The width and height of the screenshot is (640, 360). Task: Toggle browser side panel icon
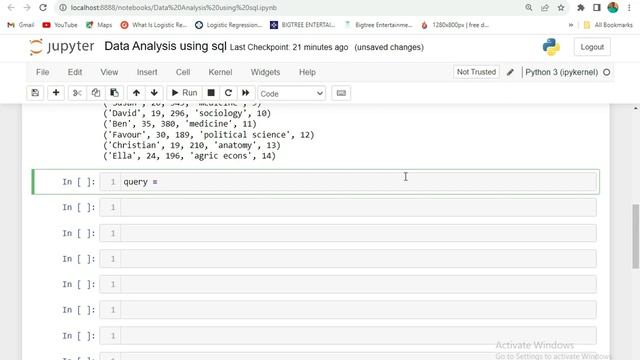(x=597, y=8)
